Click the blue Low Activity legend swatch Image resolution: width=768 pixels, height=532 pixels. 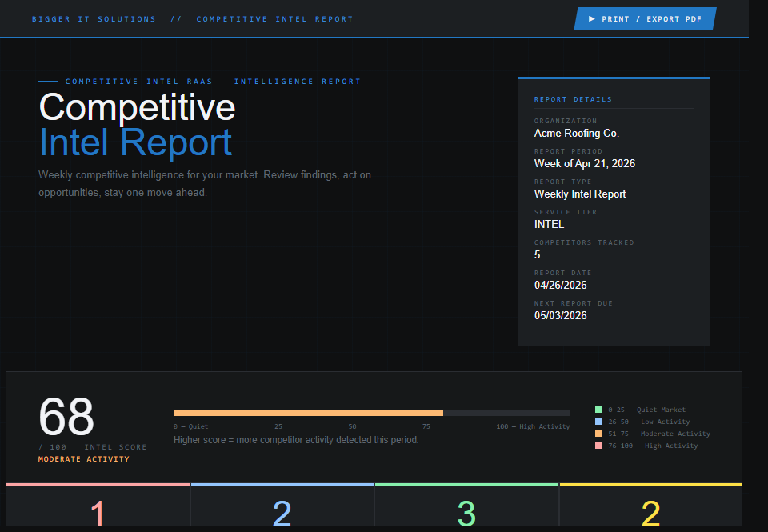tap(598, 422)
